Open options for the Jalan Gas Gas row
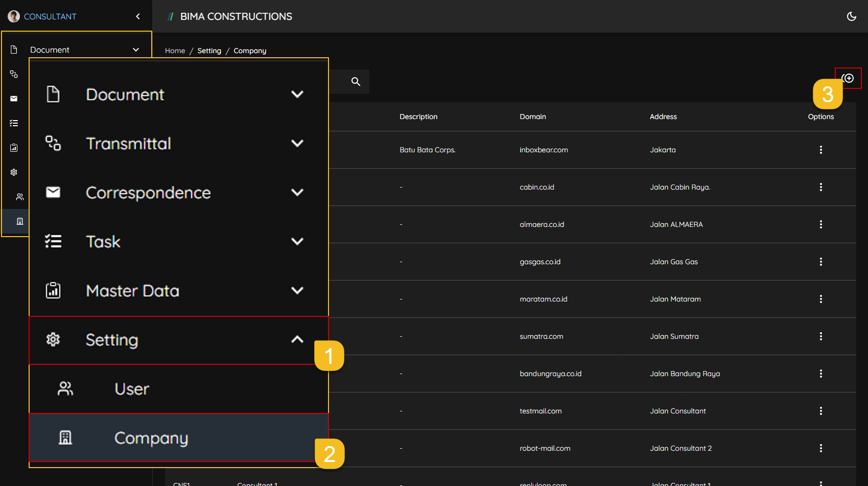Viewport: 868px width, 486px height. tap(820, 262)
